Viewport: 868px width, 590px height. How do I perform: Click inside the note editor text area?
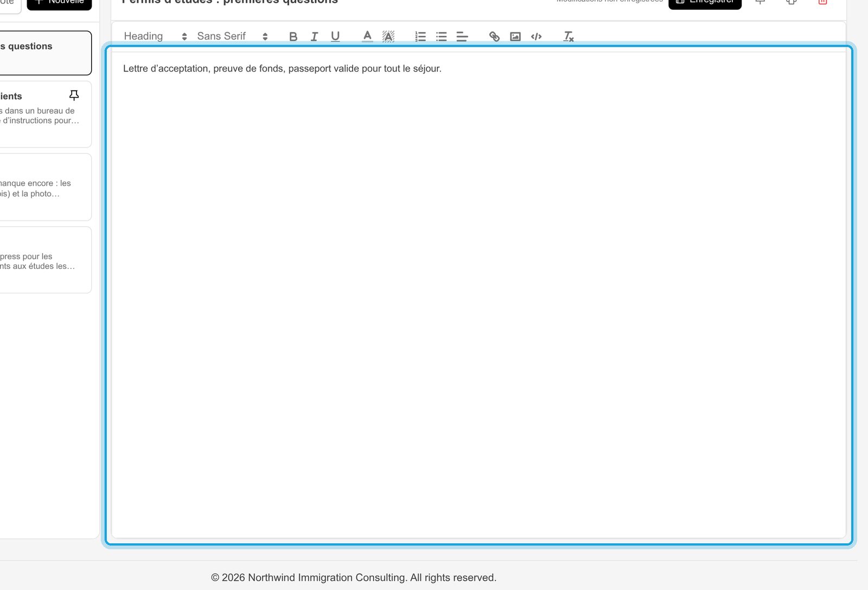pos(478,295)
